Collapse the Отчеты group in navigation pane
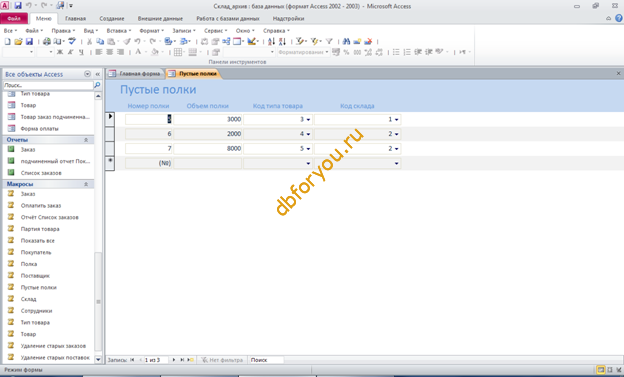 click(86, 140)
